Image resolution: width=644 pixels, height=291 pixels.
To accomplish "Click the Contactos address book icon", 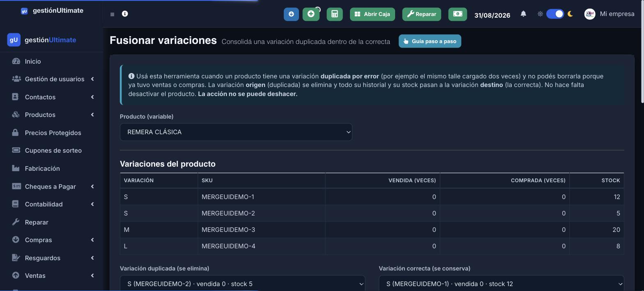I will 16,97.
